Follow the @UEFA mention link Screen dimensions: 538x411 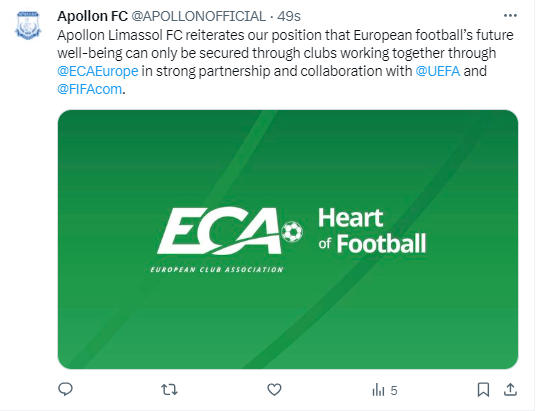click(437, 71)
